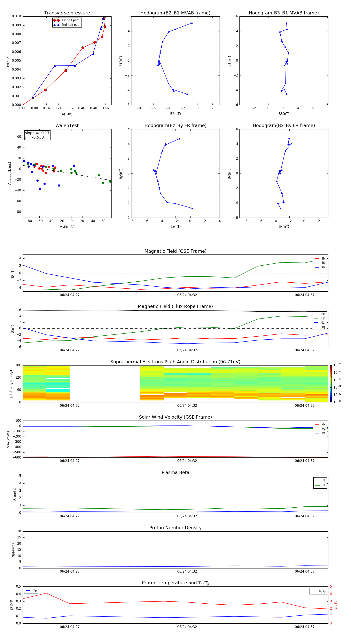Select the By' legend entry in Flux Rope plot

point(320,318)
